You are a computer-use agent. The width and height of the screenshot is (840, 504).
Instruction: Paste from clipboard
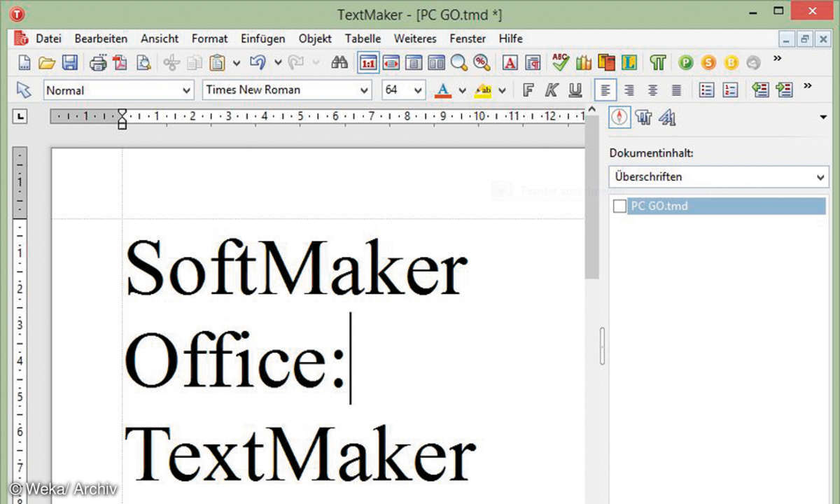tap(217, 63)
